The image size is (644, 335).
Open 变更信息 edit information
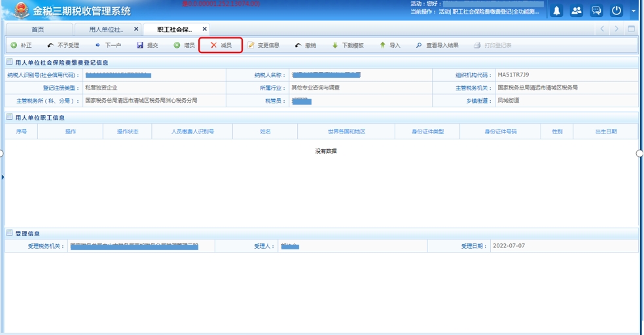pyautogui.click(x=263, y=46)
